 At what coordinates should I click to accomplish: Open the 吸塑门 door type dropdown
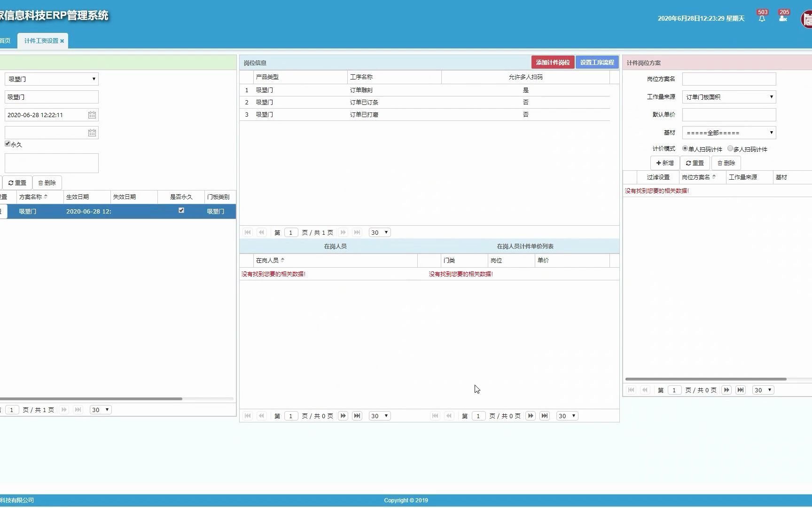pos(52,79)
